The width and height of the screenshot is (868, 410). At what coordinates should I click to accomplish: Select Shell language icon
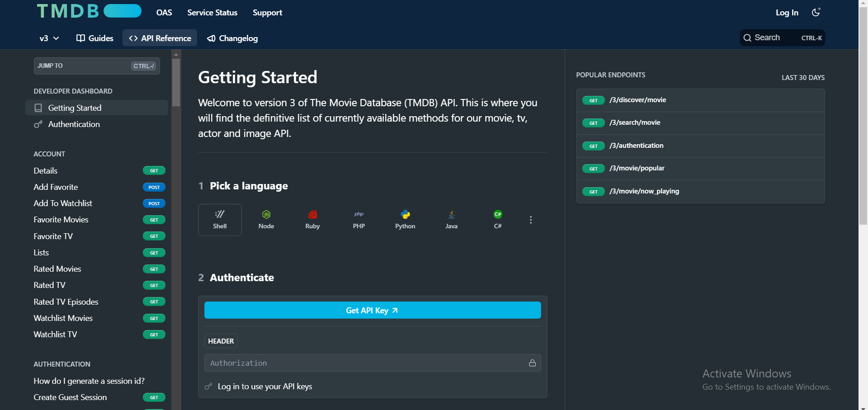click(x=220, y=220)
